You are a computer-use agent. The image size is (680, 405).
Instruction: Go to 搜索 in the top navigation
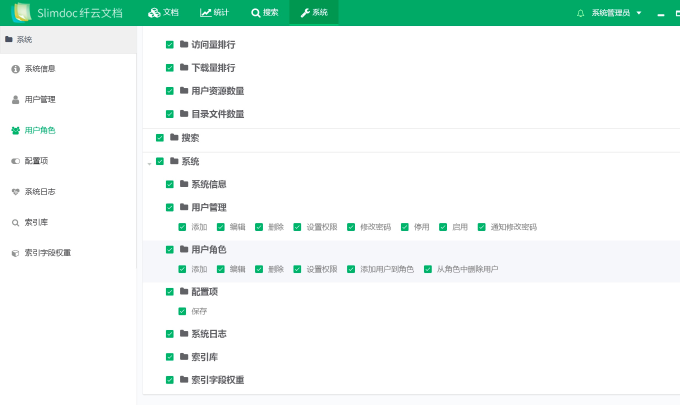[265, 13]
